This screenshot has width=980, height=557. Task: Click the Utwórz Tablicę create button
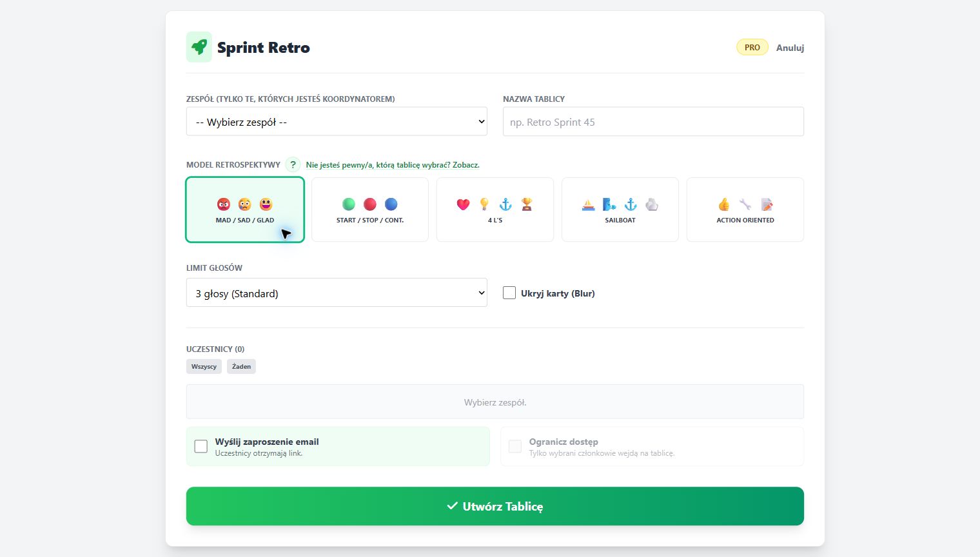pos(495,506)
